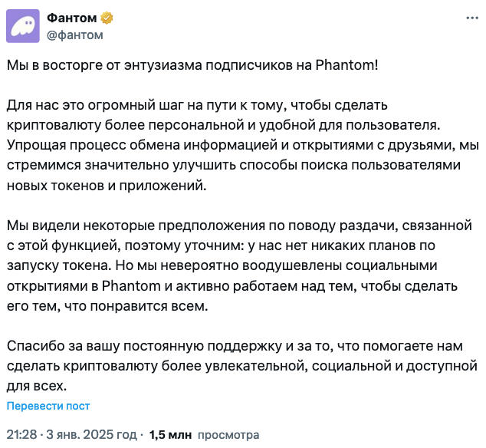Click the @фантом handle

[x=75, y=35]
